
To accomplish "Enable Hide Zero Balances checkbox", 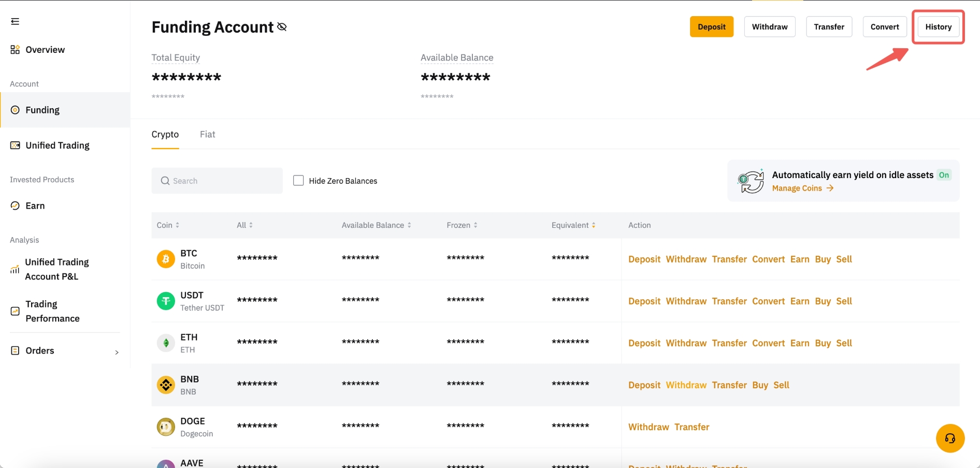I will [298, 181].
